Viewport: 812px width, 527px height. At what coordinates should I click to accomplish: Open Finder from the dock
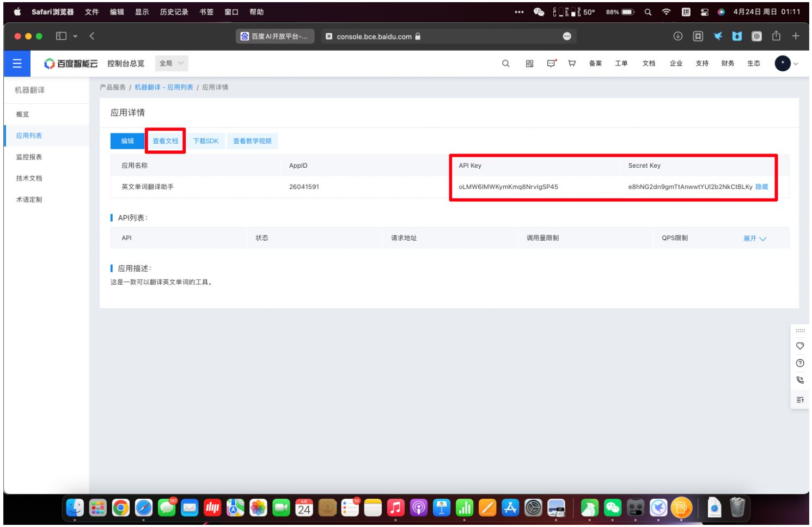click(75, 508)
